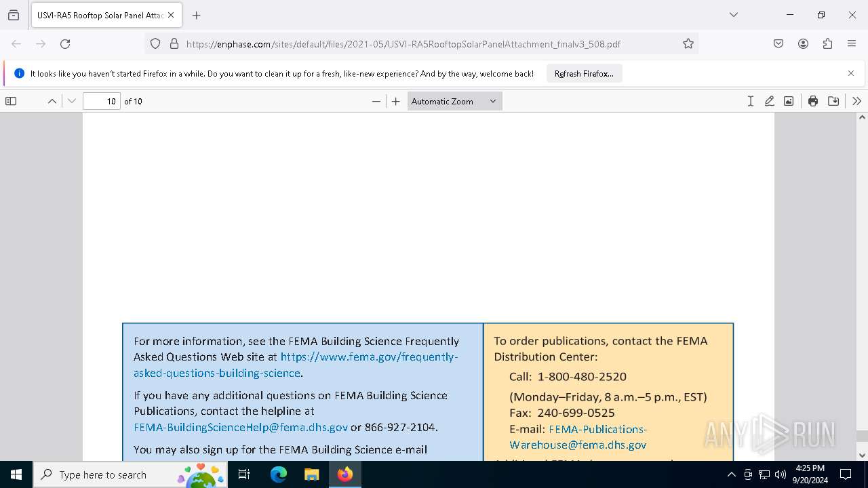Expand the list all tabs chevron
This screenshot has height=488, width=868.
[734, 15]
